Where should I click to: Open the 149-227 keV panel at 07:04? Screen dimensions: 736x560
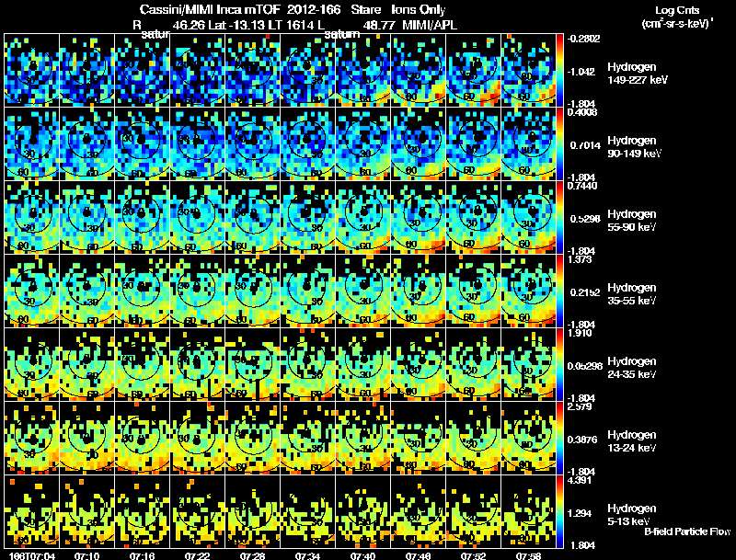pos(31,71)
